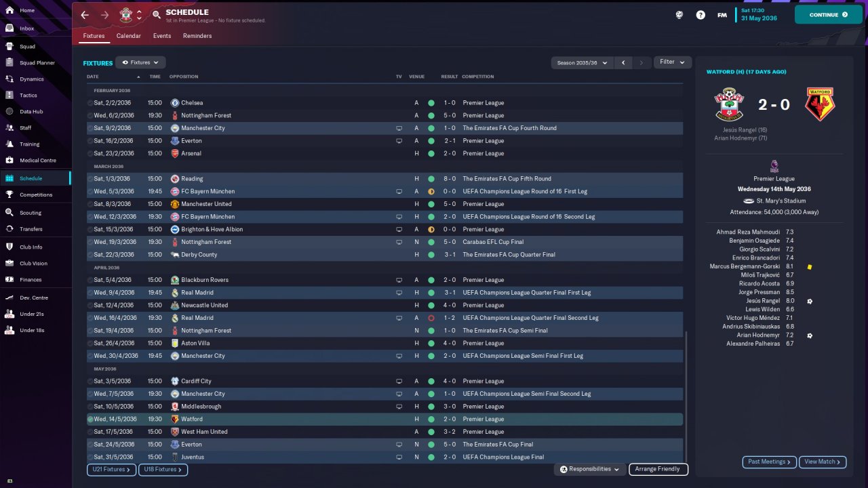Switch to the Reminders tab
Viewport: 868px width, 488px height.
pyautogui.click(x=197, y=36)
